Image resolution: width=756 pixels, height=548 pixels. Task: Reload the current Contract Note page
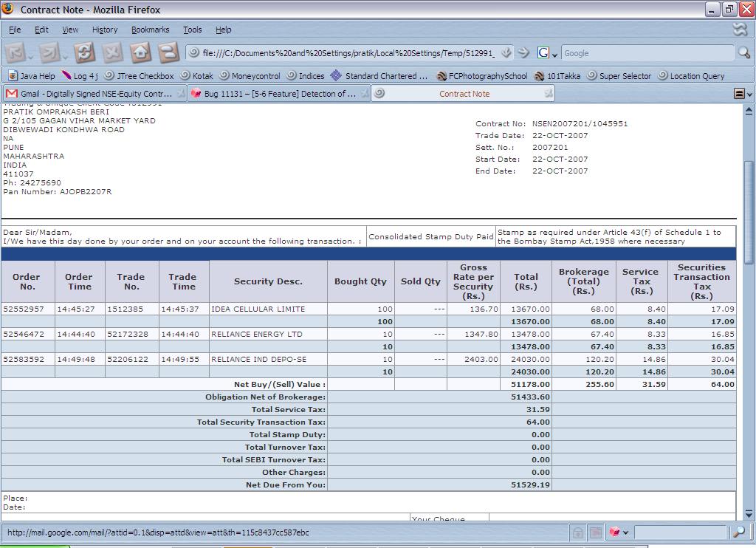[84, 52]
